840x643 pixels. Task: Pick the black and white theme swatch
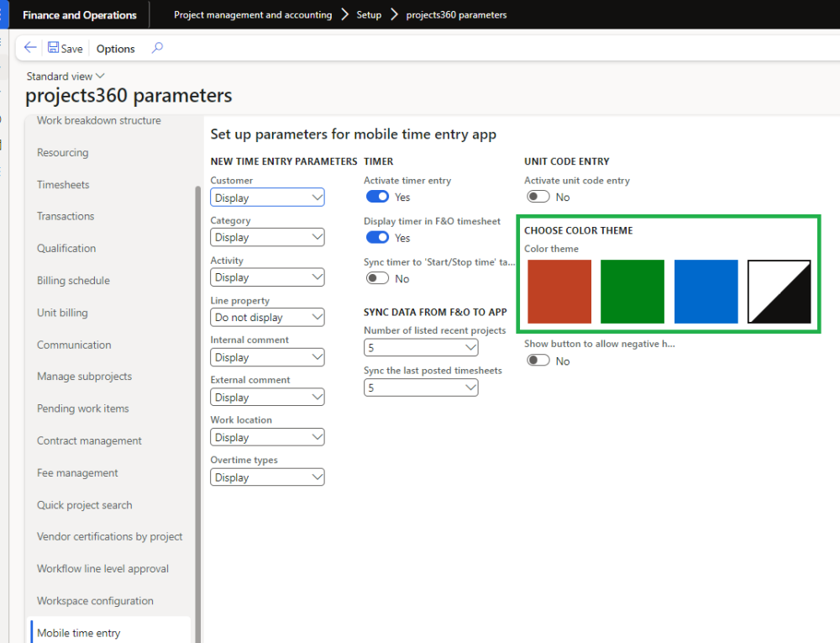tap(779, 292)
